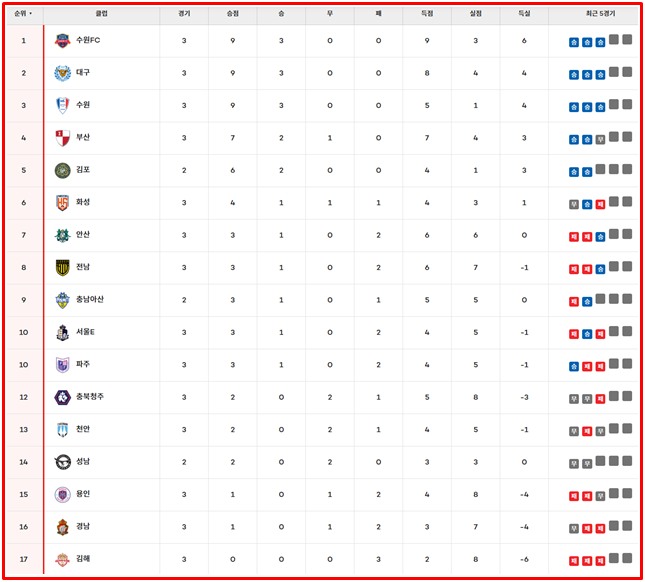
Task: Click the 성남 team crest icon
Action: pyautogui.click(x=62, y=462)
